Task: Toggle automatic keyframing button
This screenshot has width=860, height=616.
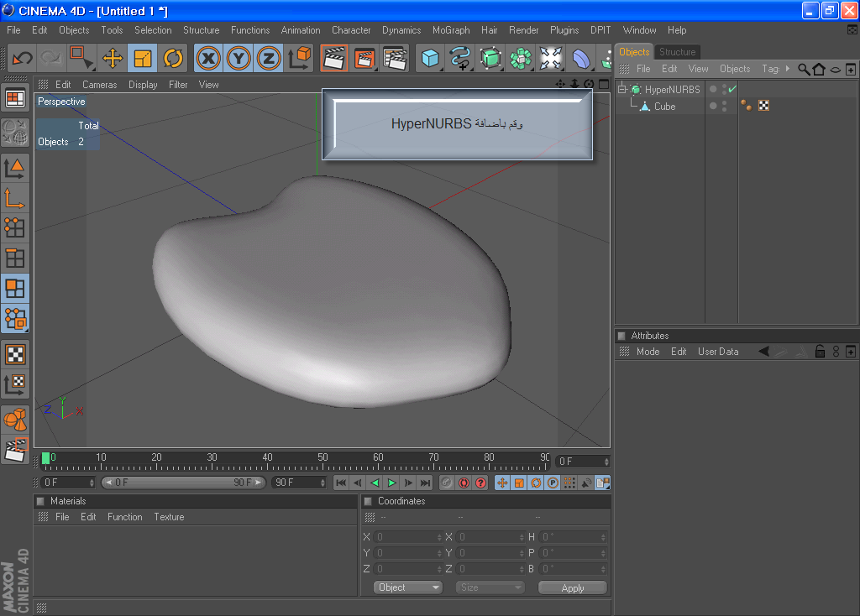Action: (464, 483)
